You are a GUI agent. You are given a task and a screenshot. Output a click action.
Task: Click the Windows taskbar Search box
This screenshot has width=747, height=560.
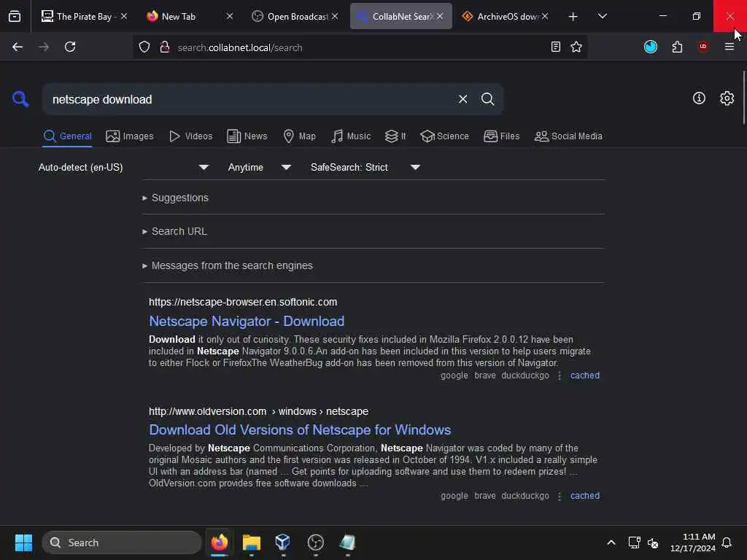(122, 542)
